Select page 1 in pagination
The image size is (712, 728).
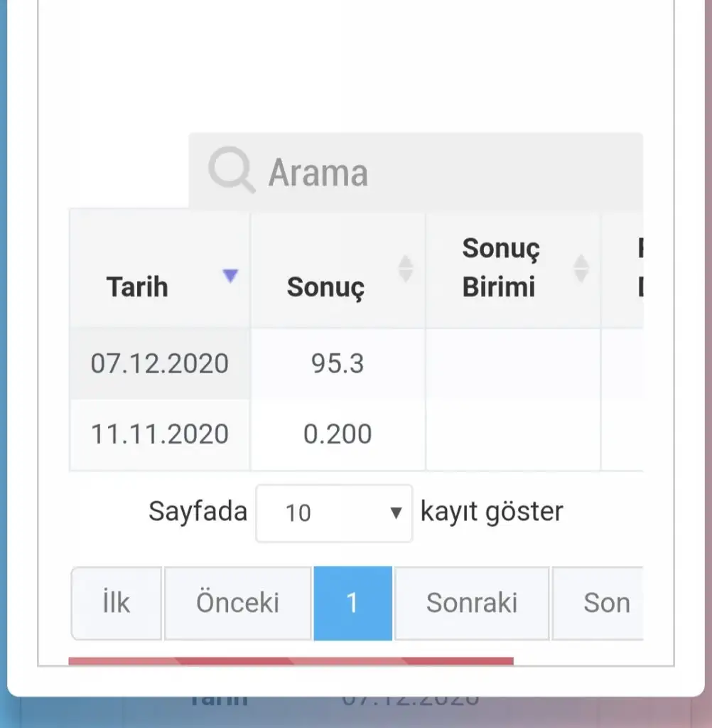(352, 603)
